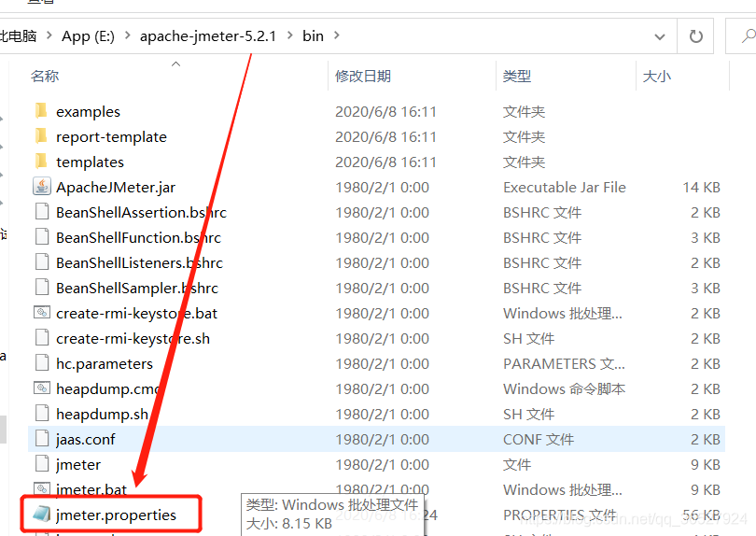Click the examples row date 2020/6/8 16:11
The height and width of the screenshot is (536, 756).
(385, 111)
